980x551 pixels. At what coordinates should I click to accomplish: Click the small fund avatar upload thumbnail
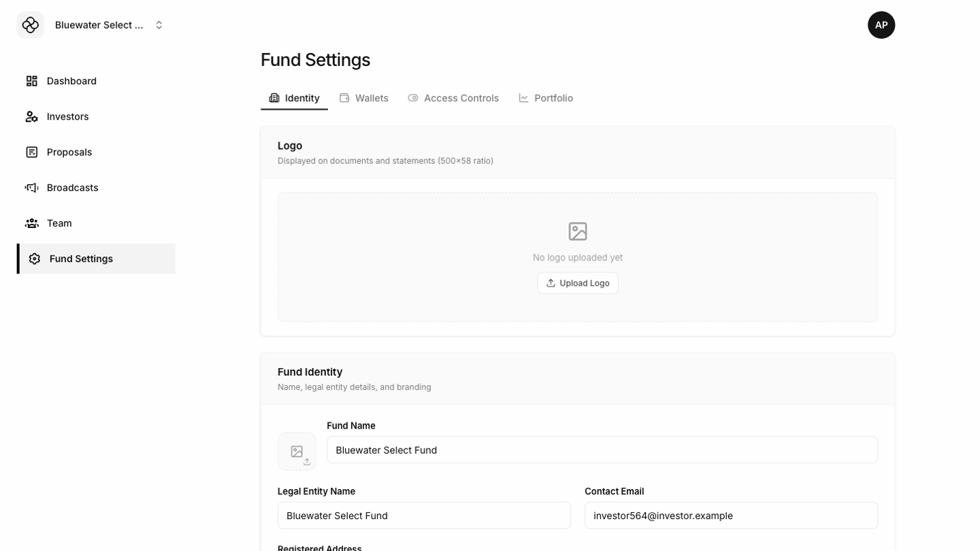[297, 452]
